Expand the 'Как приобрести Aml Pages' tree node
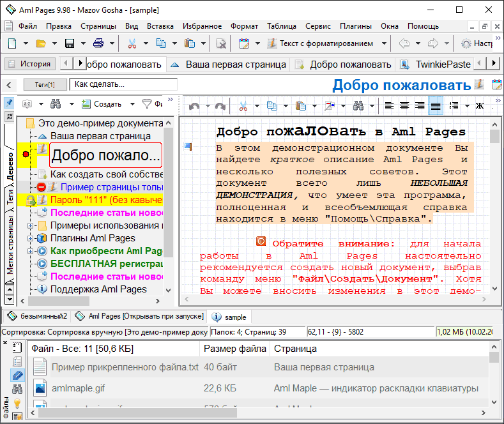This screenshot has width=504, height=424. (x=30, y=251)
